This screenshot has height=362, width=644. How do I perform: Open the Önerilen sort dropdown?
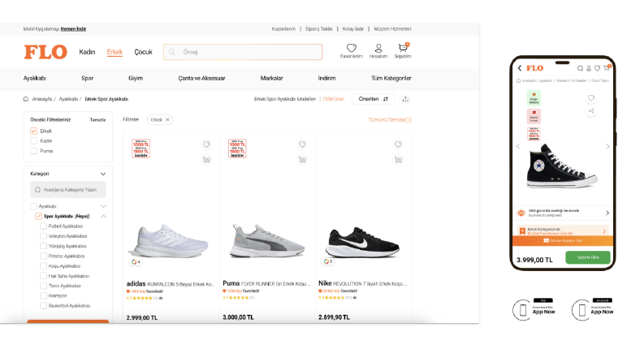pyautogui.click(x=373, y=99)
